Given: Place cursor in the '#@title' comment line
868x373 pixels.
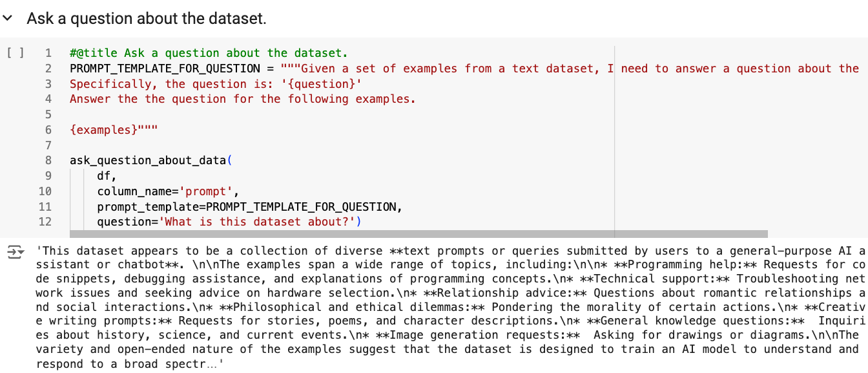Looking at the screenshot, I should coord(208,53).
